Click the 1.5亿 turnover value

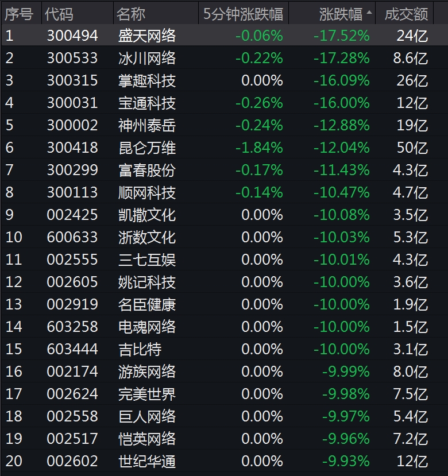coord(411,327)
